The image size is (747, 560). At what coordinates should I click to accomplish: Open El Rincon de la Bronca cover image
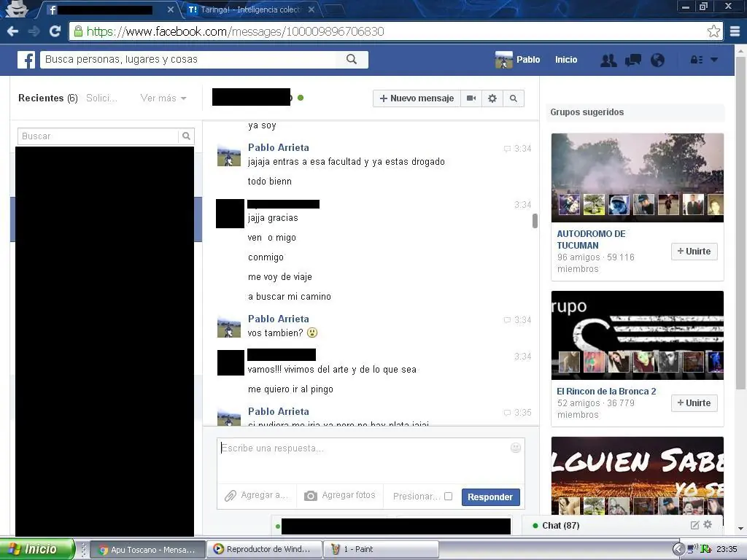pyautogui.click(x=638, y=335)
